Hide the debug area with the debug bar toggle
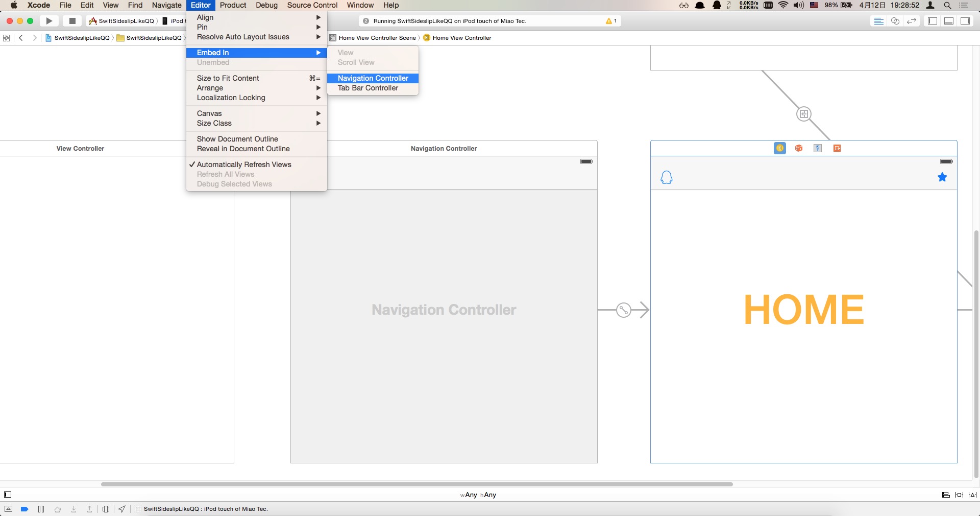 [8, 509]
